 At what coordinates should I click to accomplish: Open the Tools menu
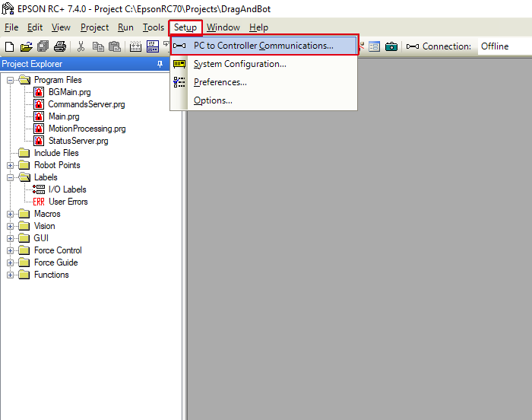pos(154,27)
